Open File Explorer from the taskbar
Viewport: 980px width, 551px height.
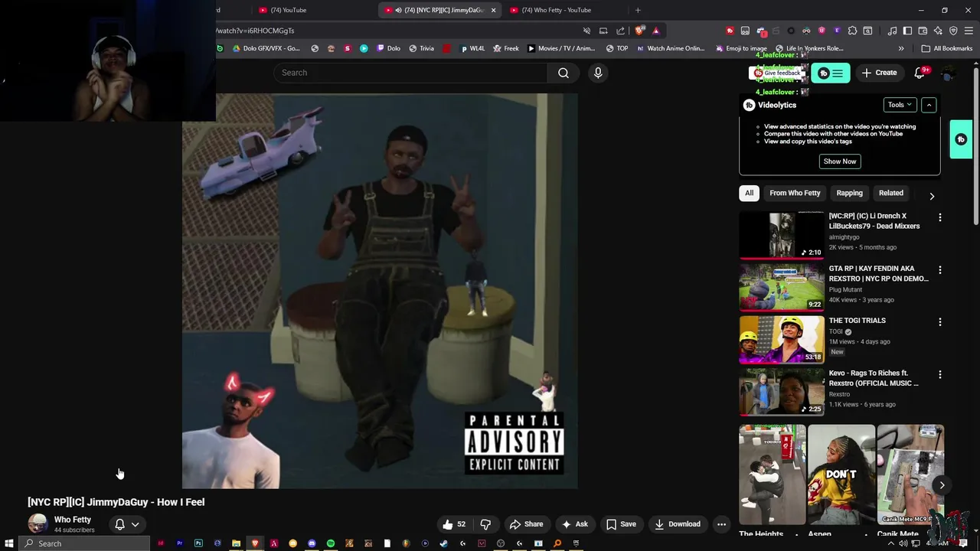(236, 543)
